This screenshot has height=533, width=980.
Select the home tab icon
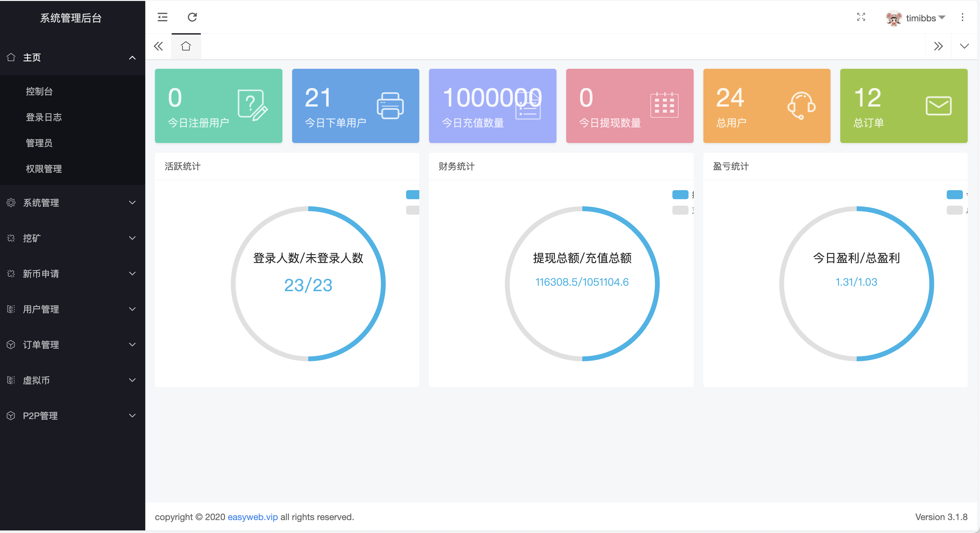pyautogui.click(x=186, y=46)
